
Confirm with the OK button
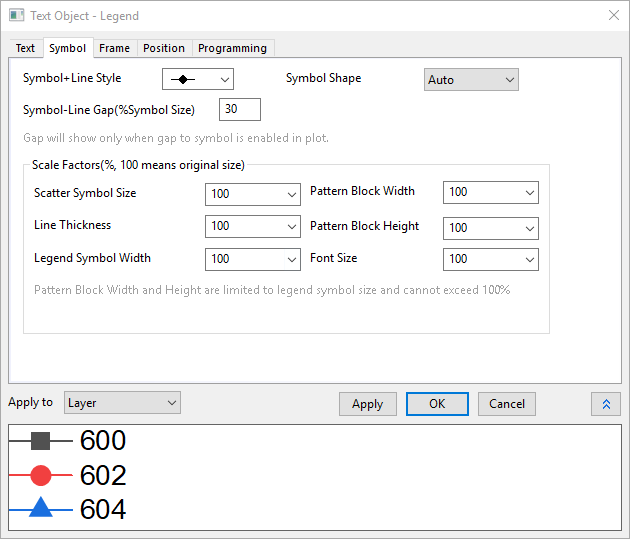pyautogui.click(x=437, y=404)
